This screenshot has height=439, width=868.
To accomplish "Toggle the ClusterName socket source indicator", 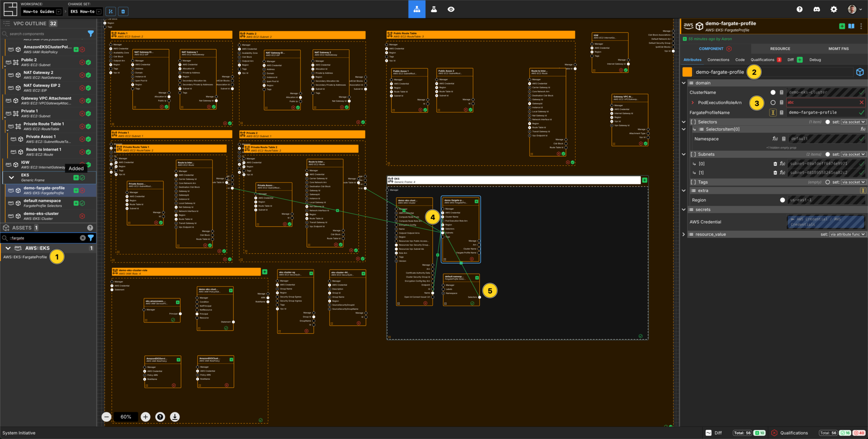I will click(x=773, y=92).
